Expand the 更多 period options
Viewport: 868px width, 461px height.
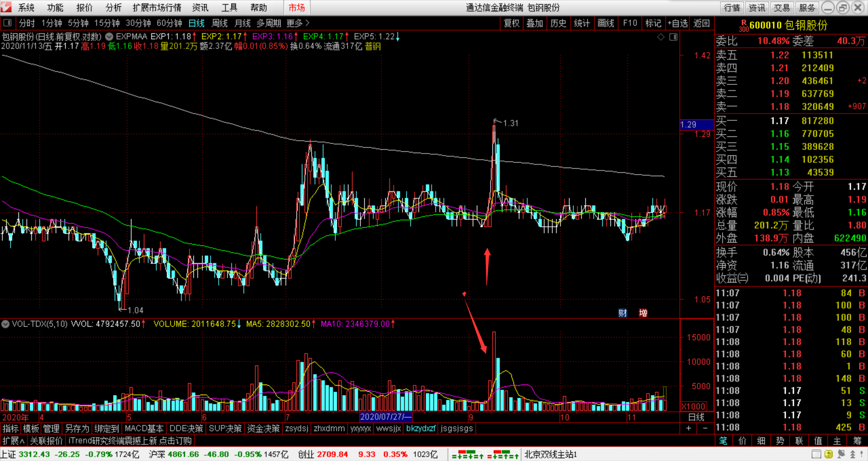(297, 23)
